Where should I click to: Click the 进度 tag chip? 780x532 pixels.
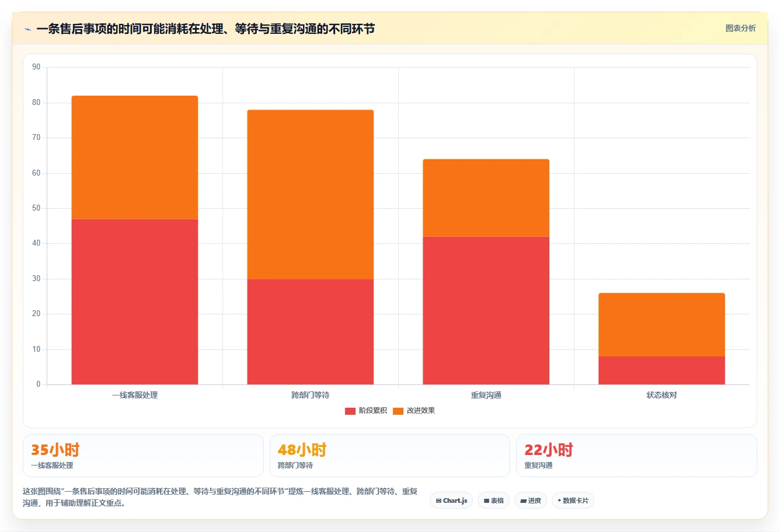531,501
